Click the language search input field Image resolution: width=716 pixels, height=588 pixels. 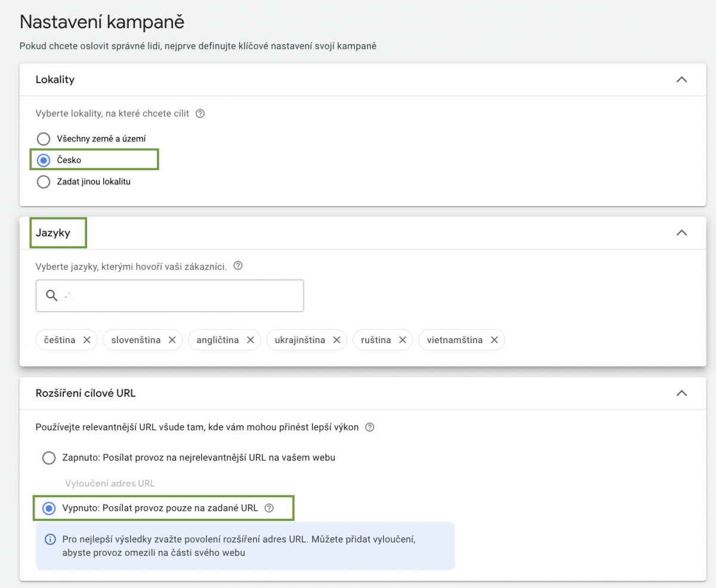click(x=179, y=295)
